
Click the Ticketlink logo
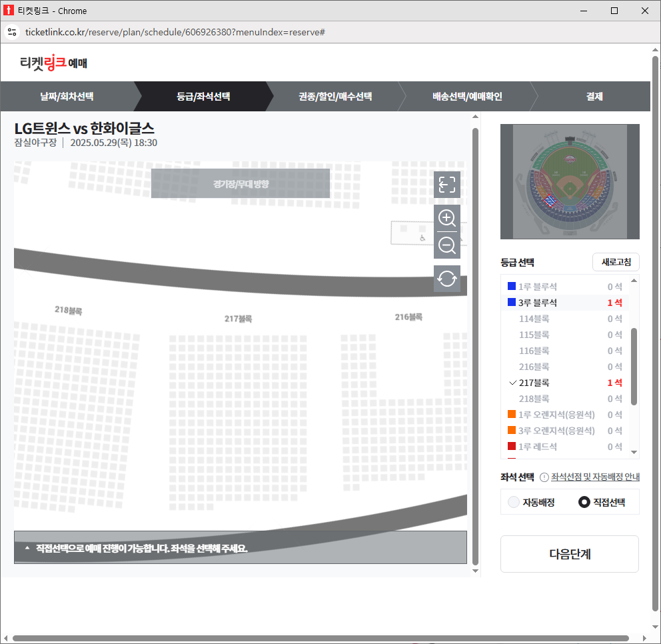53,63
